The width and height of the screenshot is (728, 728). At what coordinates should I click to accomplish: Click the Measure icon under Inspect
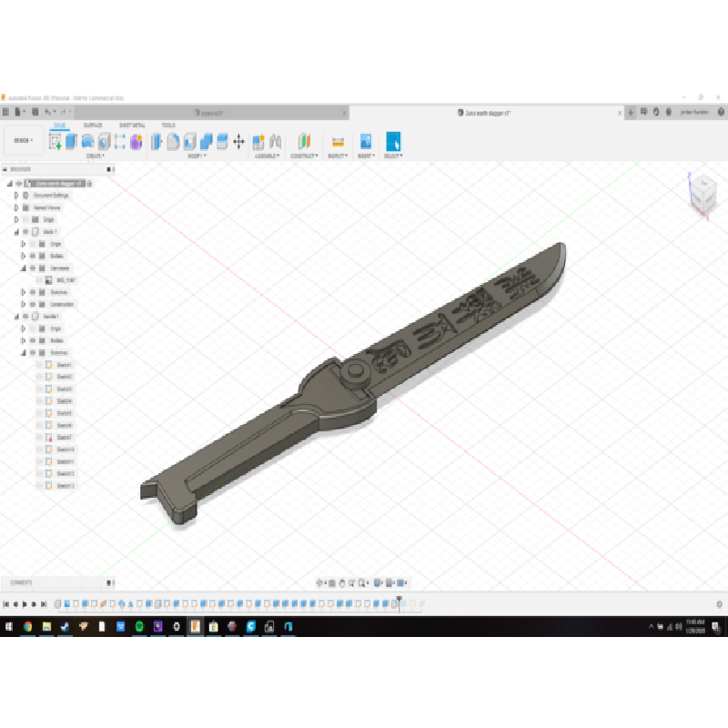pyautogui.click(x=338, y=141)
